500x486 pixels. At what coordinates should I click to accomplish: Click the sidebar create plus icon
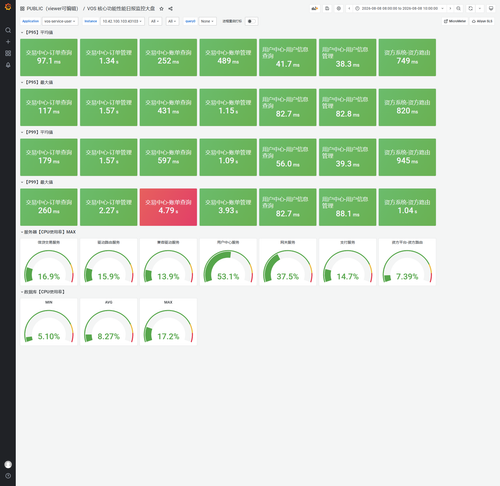(x=8, y=42)
